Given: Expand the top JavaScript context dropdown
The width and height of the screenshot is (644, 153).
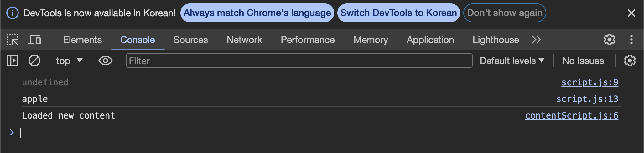Looking at the screenshot, I should pos(69,61).
